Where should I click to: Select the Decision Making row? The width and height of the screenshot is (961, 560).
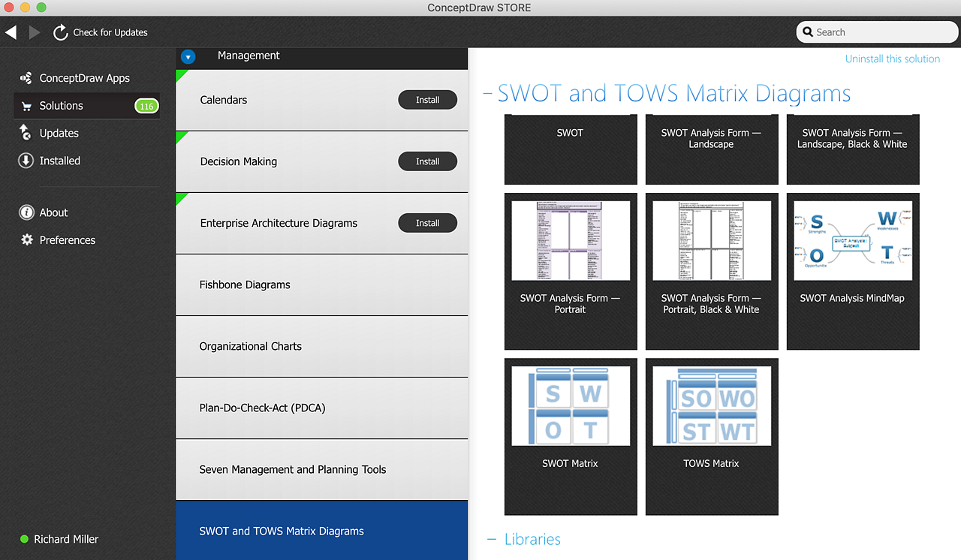point(321,161)
